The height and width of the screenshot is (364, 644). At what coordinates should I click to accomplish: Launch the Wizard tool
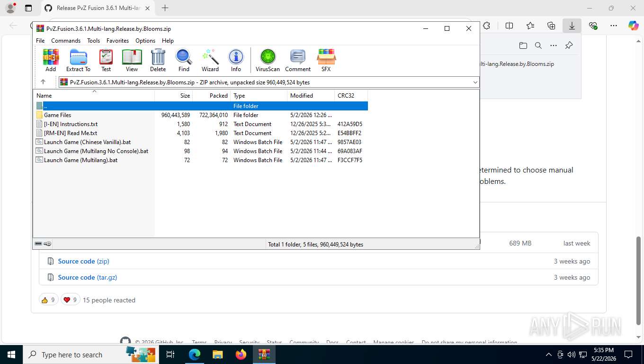210,60
